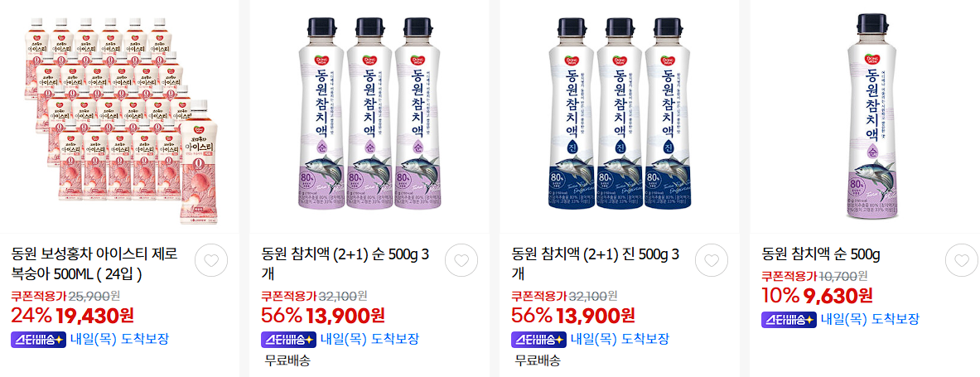Open 동원 참치액 (2+1) 순 500g title link

click(x=345, y=263)
